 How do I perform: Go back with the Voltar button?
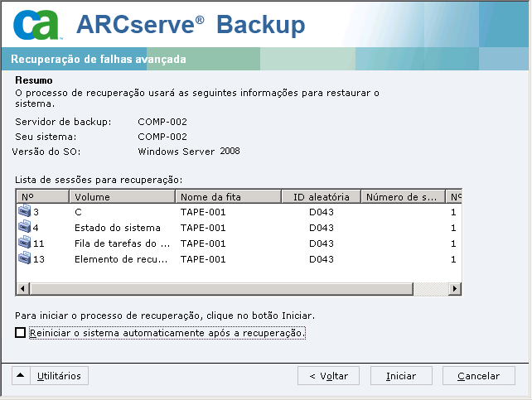tap(328, 376)
